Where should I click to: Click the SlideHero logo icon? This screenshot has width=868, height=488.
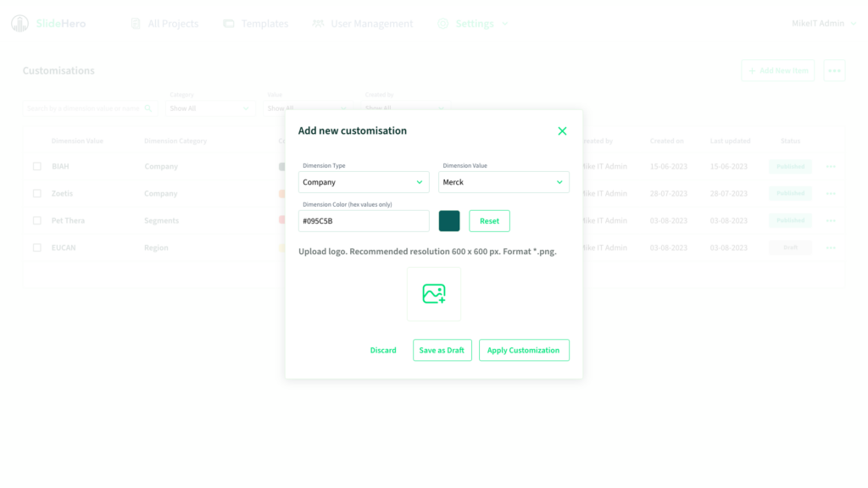[19, 24]
